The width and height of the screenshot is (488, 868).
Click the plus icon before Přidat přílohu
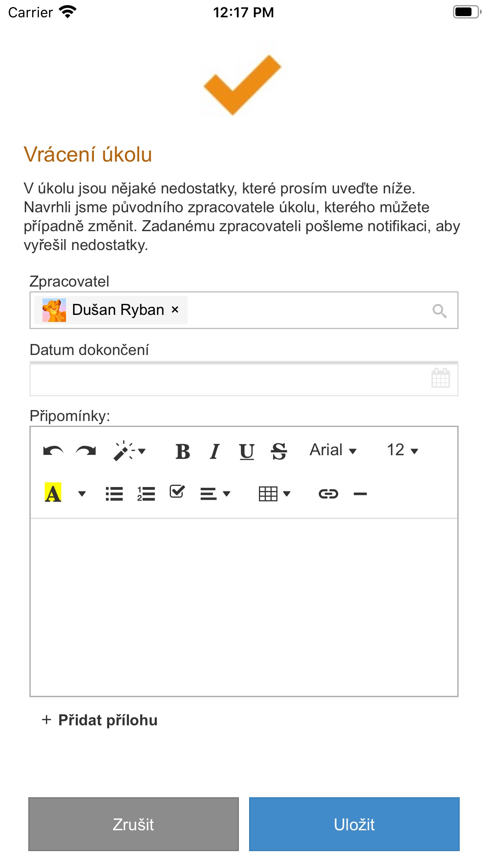[47, 720]
